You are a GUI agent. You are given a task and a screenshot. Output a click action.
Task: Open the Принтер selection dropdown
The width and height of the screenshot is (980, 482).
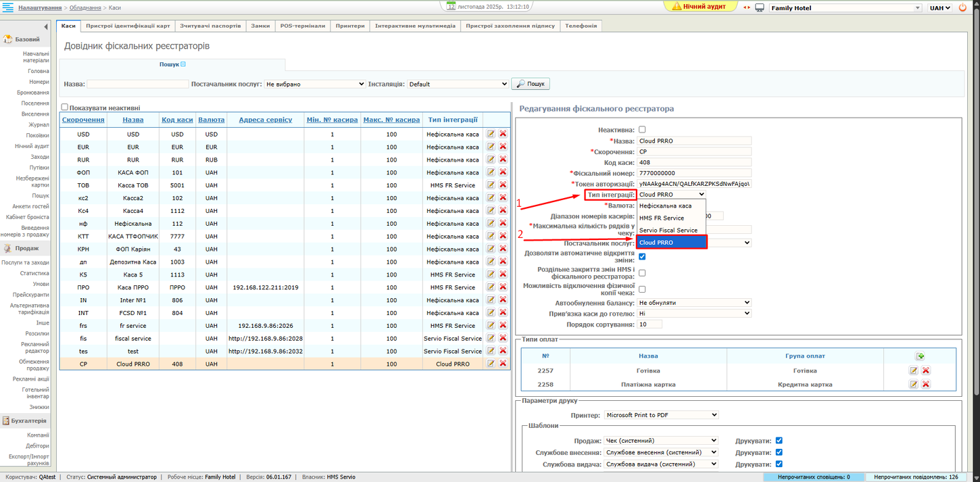[661, 415]
